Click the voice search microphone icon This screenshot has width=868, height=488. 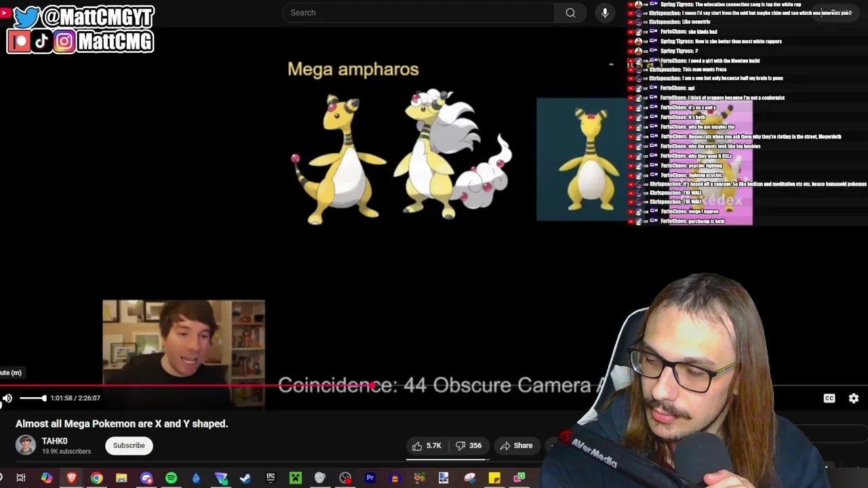(605, 13)
